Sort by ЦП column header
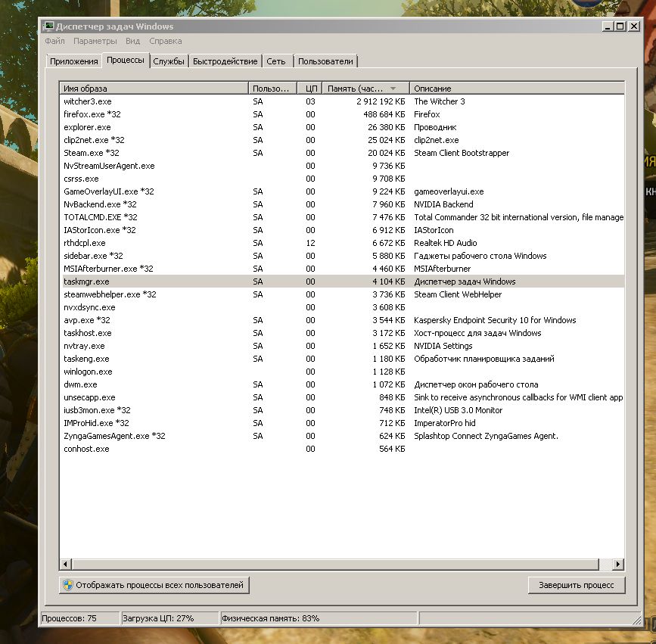The width and height of the screenshot is (656, 644). tap(310, 89)
